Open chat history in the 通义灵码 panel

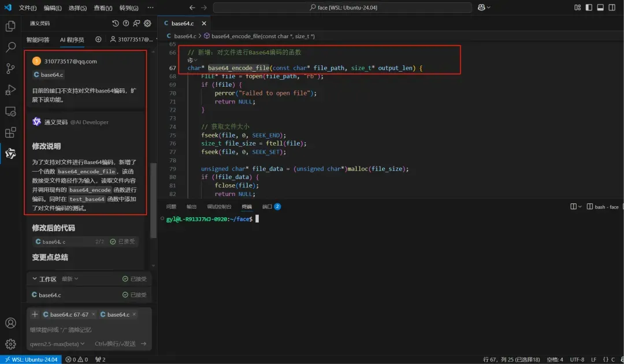[116, 23]
